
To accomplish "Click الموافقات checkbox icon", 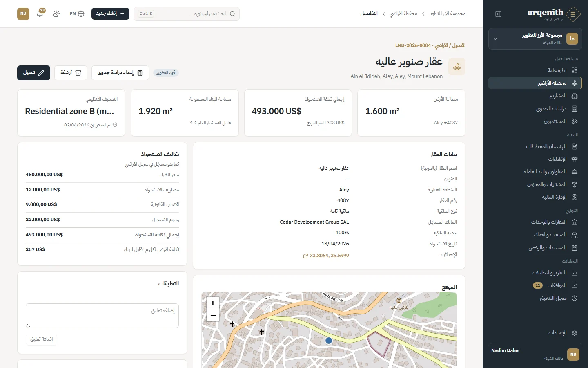I will [x=575, y=285].
